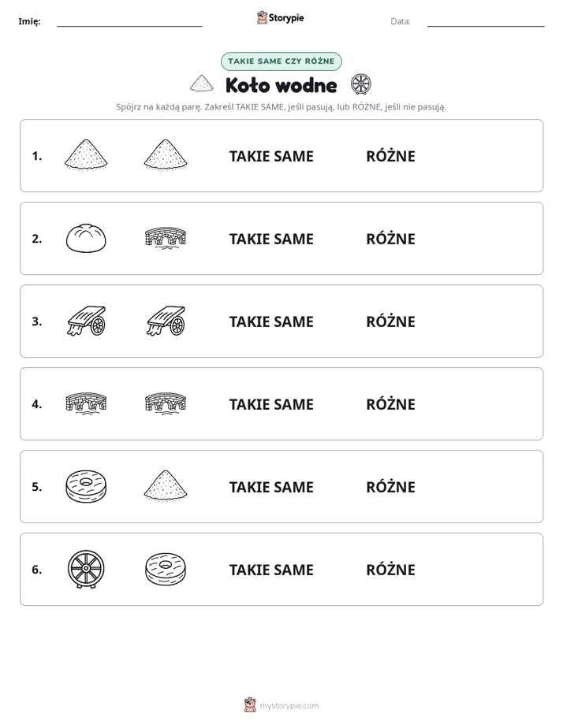Click the second sand pile in row 1
The image size is (563, 728).
[x=166, y=155]
